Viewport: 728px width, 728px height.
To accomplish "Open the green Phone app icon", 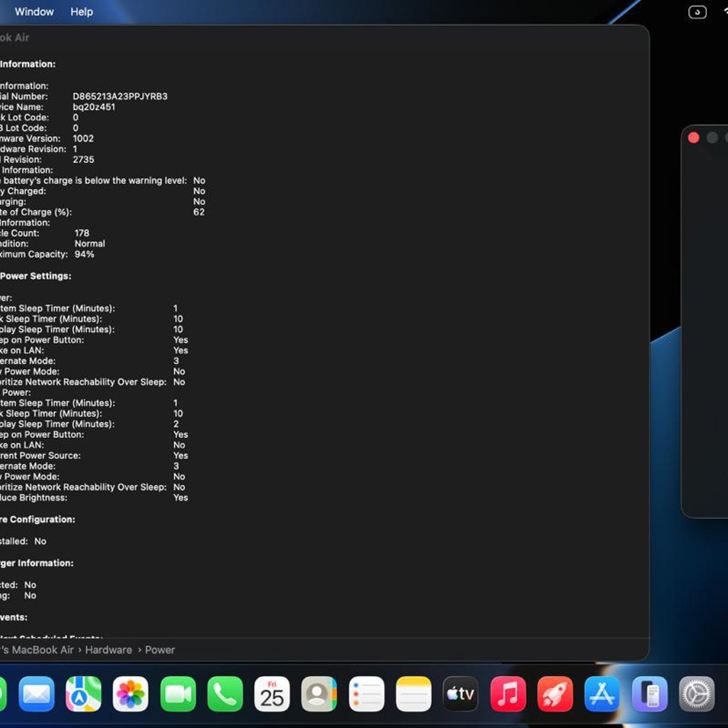I will click(x=225, y=694).
